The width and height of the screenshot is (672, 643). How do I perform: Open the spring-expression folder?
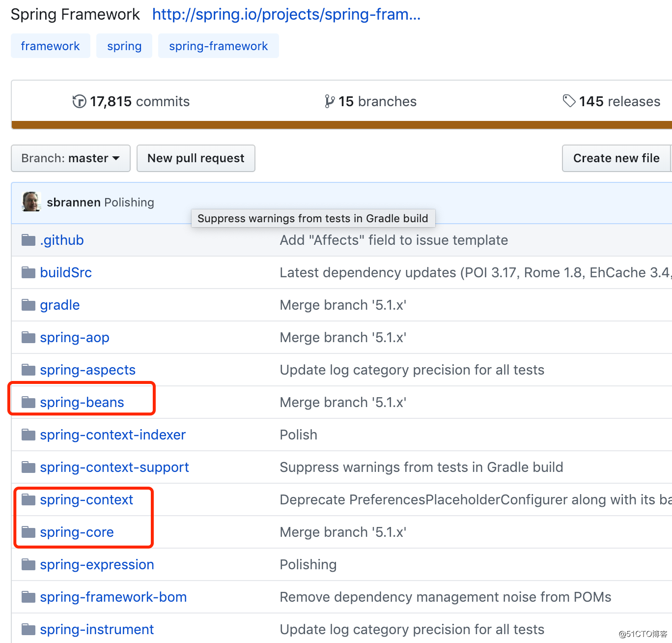tap(97, 564)
